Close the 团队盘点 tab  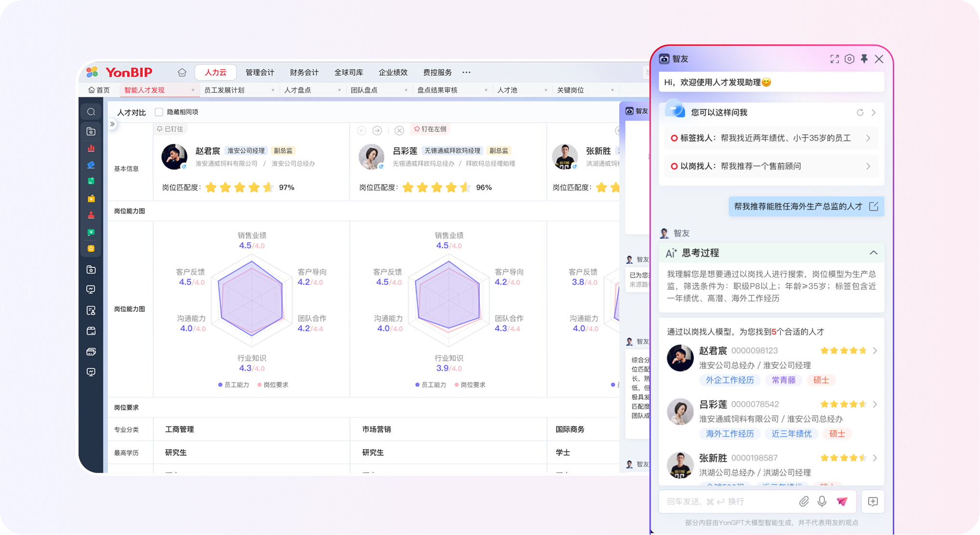pyautogui.click(x=406, y=90)
